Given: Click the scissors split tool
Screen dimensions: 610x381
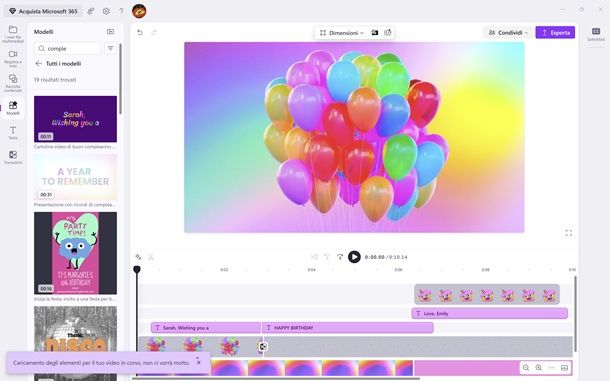Looking at the screenshot, I should [x=151, y=257].
